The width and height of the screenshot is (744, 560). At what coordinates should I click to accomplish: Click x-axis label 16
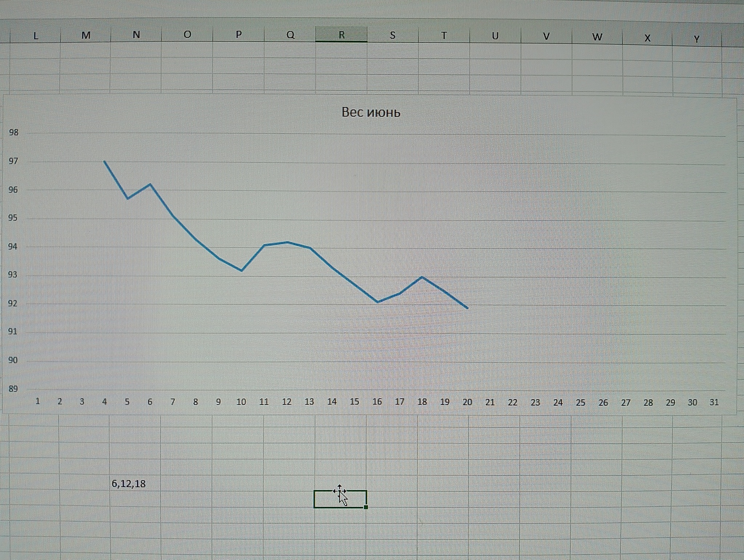(377, 402)
